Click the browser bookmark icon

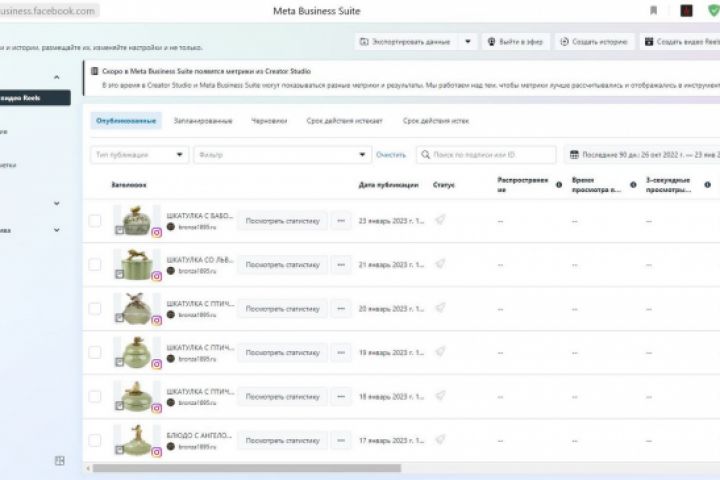653,11
